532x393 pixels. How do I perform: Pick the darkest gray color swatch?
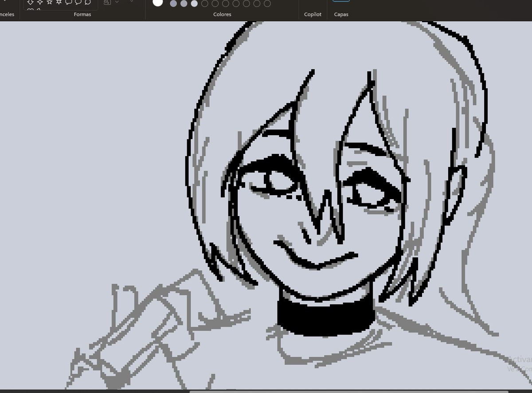(173, 4)
